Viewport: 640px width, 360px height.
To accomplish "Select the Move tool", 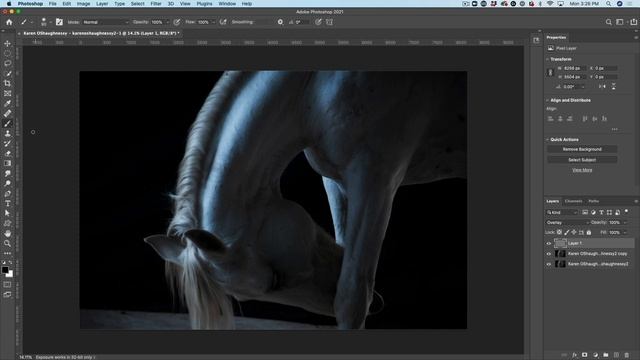I will pyautogui.click(x=7, y=43).
